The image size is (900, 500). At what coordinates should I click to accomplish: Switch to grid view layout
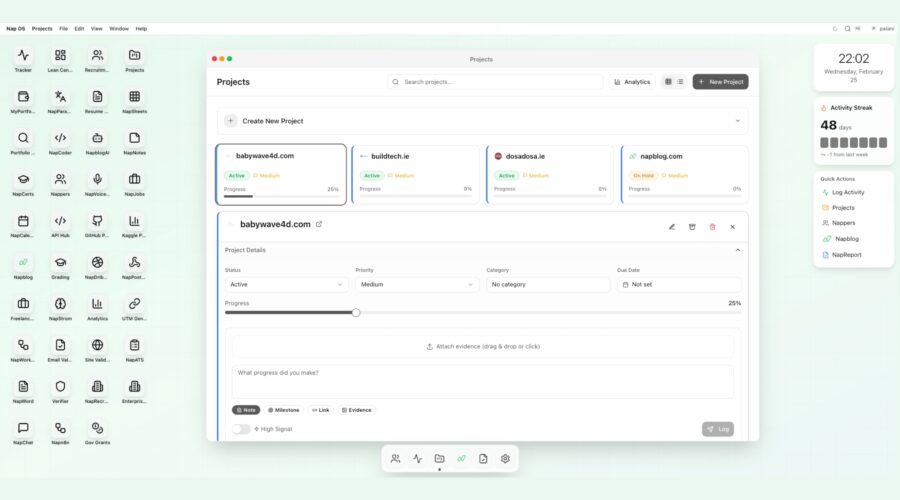(668, 82)
